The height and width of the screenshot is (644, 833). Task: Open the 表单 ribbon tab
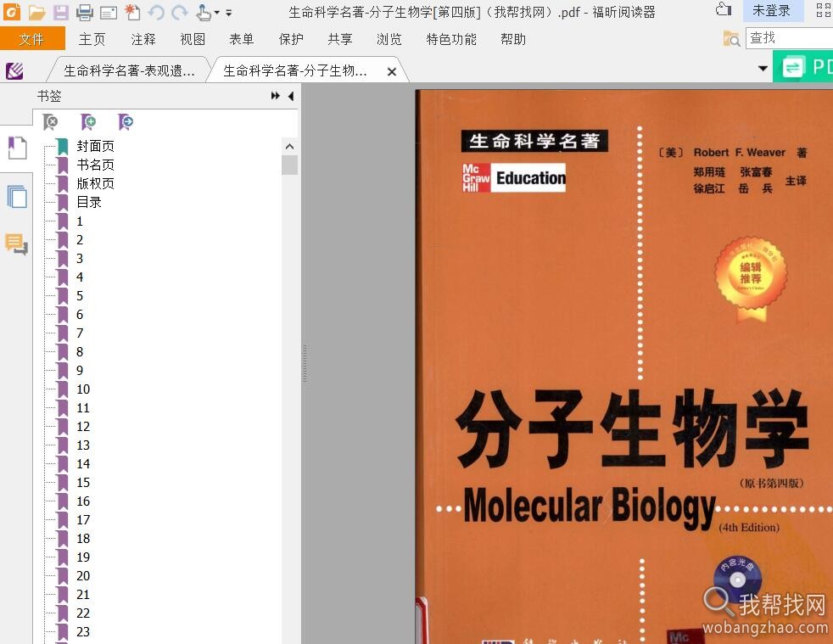[242, 39]
